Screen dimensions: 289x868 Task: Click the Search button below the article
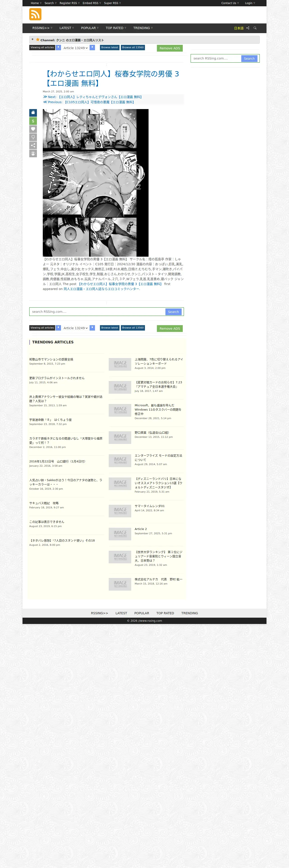coord(174,312)
